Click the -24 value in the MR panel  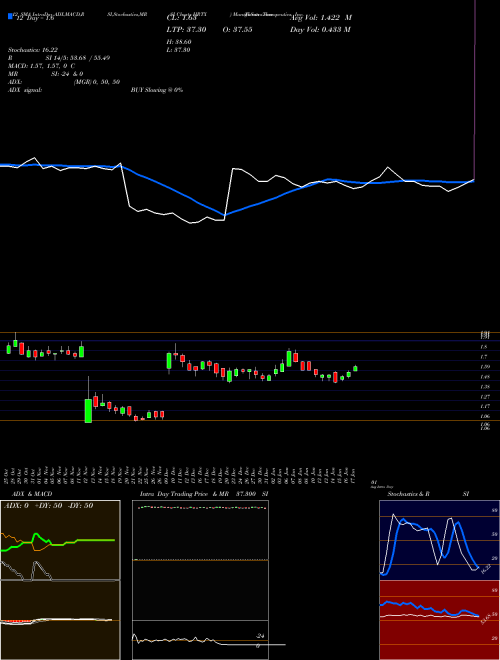[x=261, y=636]
